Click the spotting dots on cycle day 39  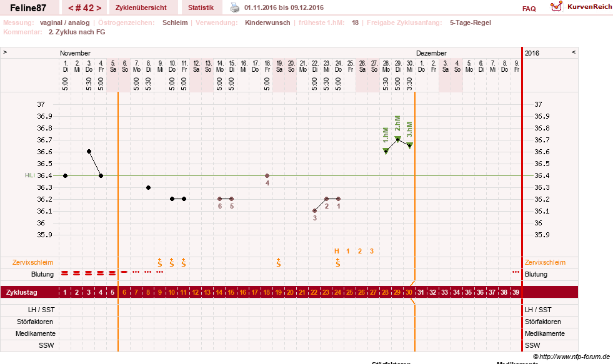click(516, 272)
